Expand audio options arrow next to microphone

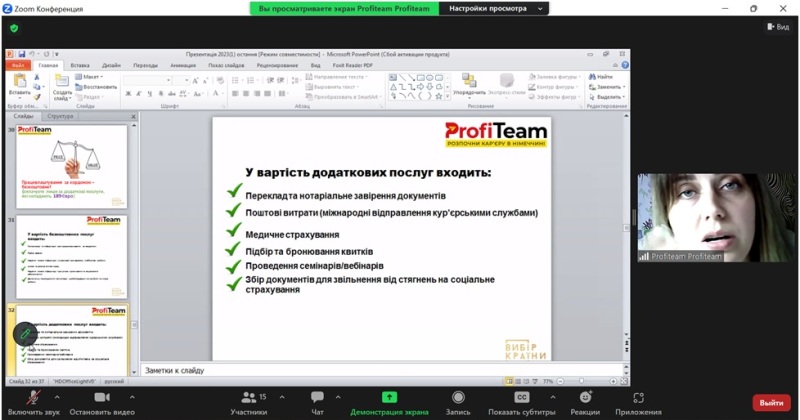tap(57, 397)
